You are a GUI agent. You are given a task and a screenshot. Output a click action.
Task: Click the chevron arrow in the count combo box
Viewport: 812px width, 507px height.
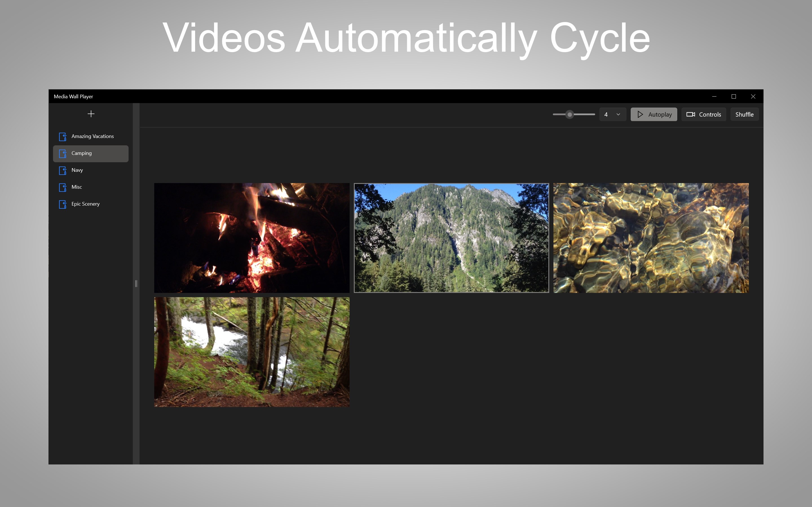pyautogui.click(x=618, y=114)
